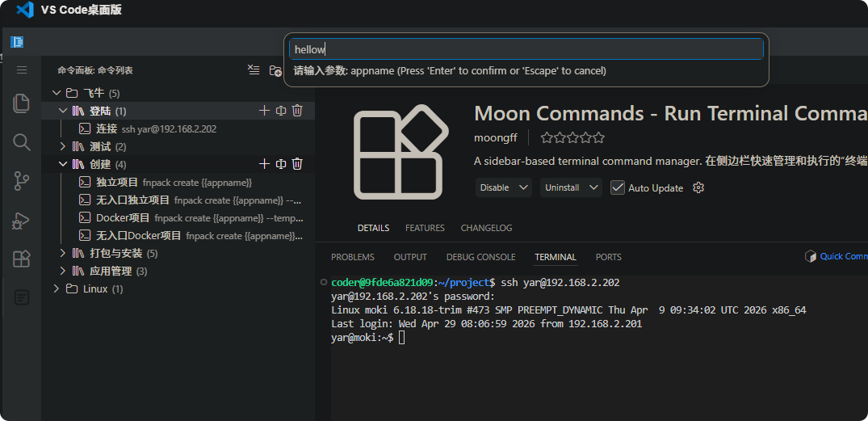Open the hamburger application menu
The image size is (868, 421).
22,69
